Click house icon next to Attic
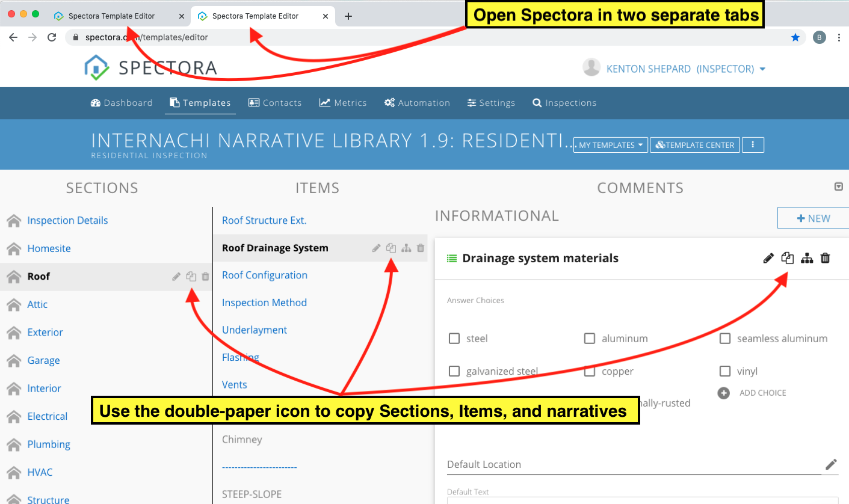The height and width of the screenshot is (504, 849). [14, 305]
